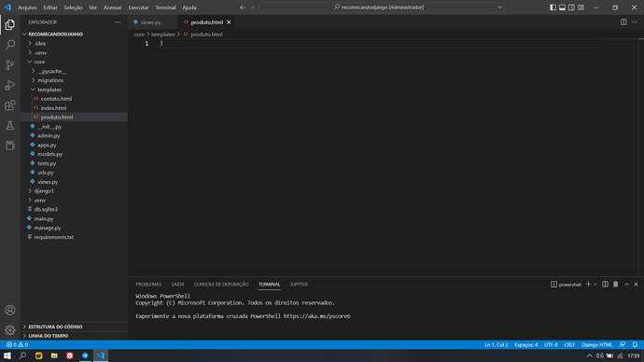Split the terminal pane
The image size is (644, 362).
[x=605, y=284]
